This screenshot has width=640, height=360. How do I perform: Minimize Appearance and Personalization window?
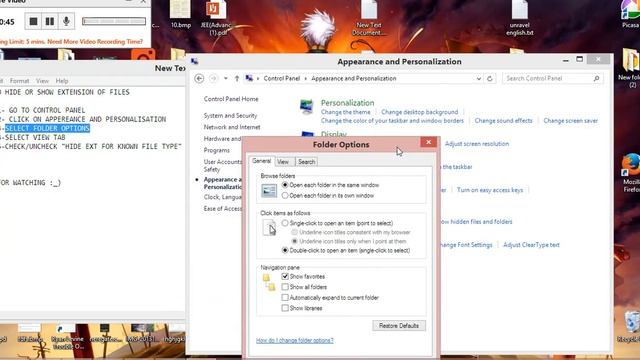click(x=566, y=60)
